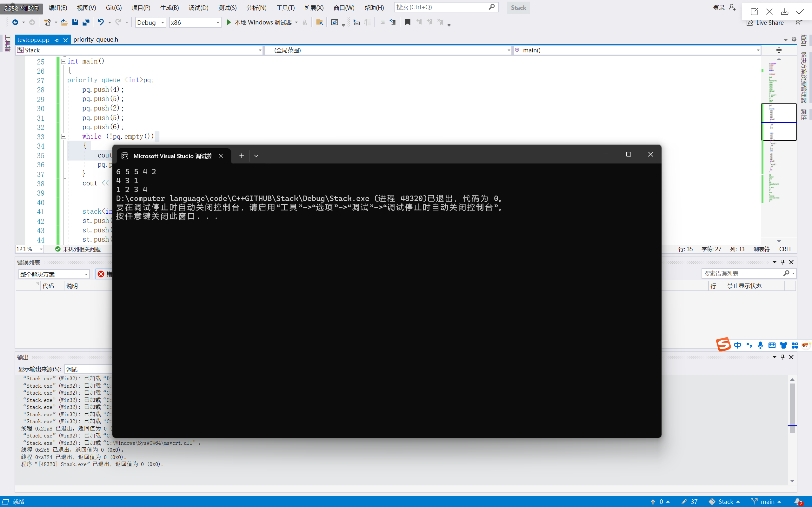
Task: Click the Live Share button
Action: [x=765, y=23]
